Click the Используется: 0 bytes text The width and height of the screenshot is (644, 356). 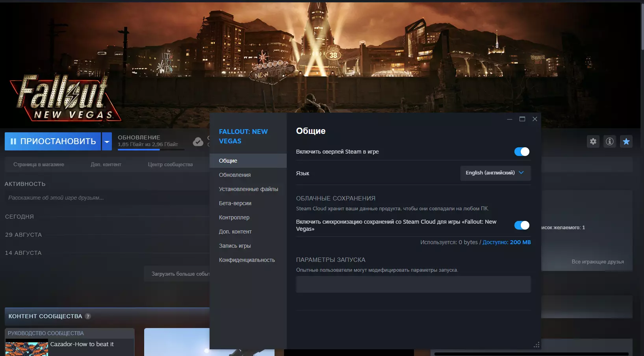(x=449, y=242)
